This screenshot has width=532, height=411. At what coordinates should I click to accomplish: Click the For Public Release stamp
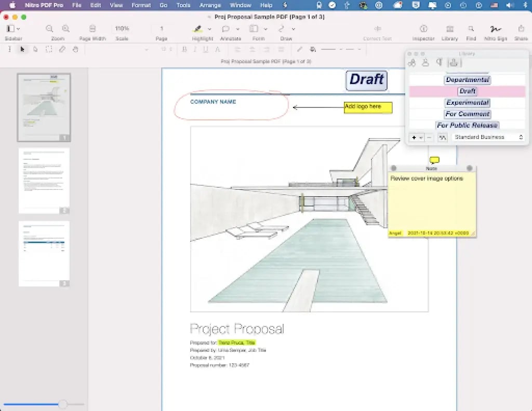tap(467, 125)
